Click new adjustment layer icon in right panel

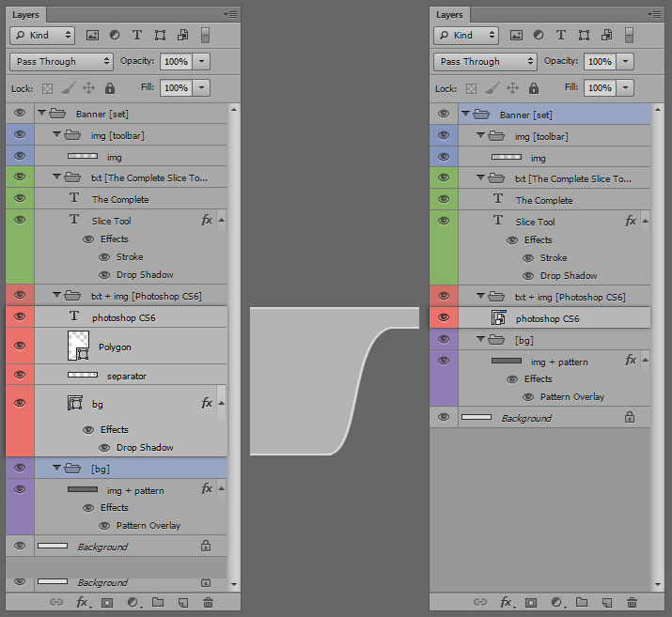point(556,602)
